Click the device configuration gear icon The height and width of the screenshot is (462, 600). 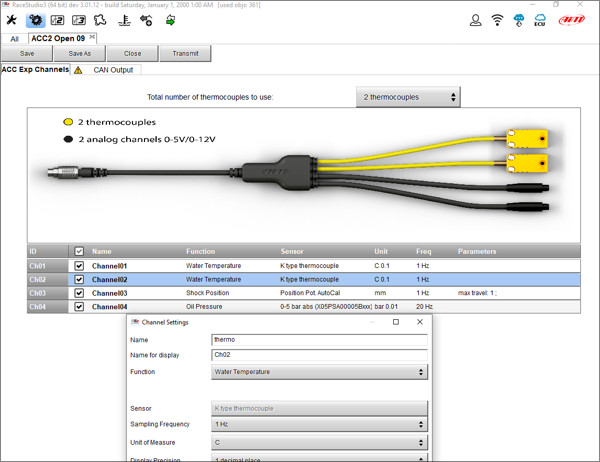tap(34, 20)
